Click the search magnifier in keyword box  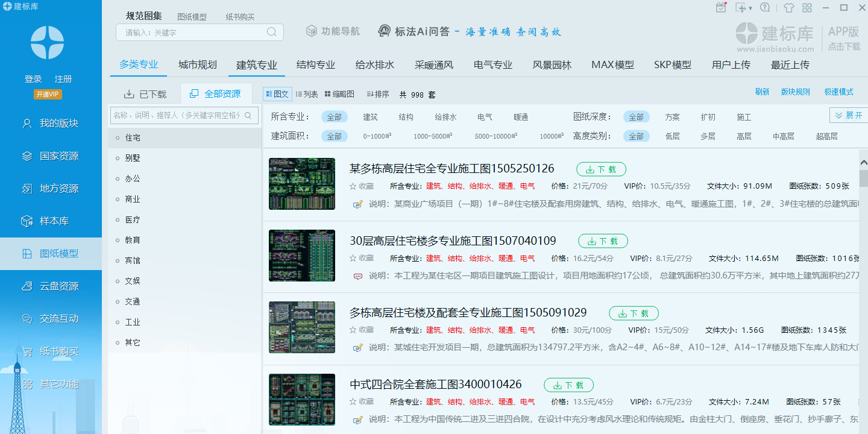pos(272,32)
